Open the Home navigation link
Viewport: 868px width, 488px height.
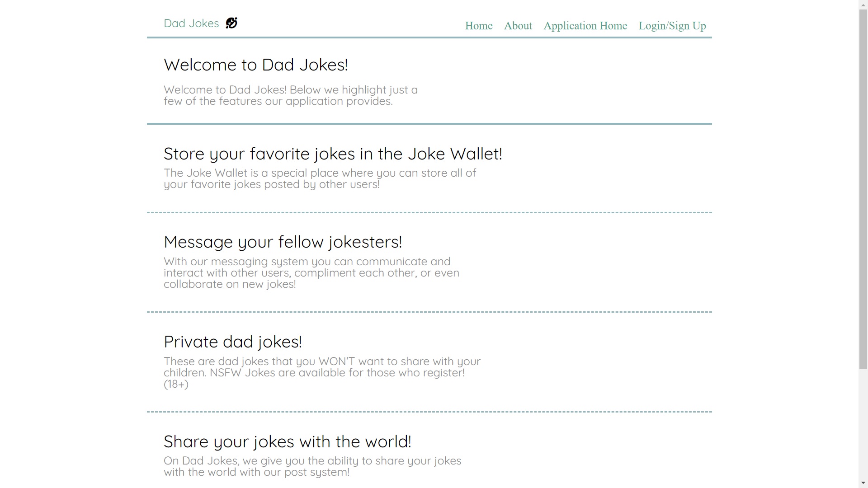479,26
